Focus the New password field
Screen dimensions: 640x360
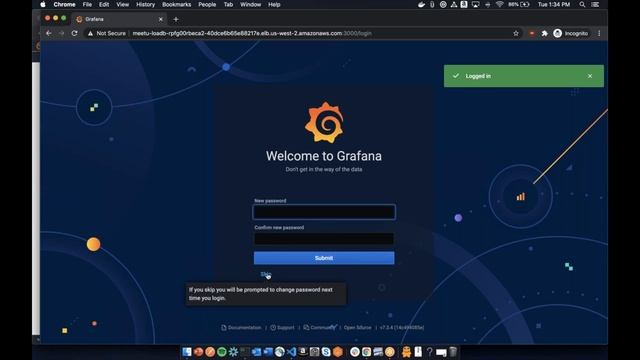click(324, 212)
